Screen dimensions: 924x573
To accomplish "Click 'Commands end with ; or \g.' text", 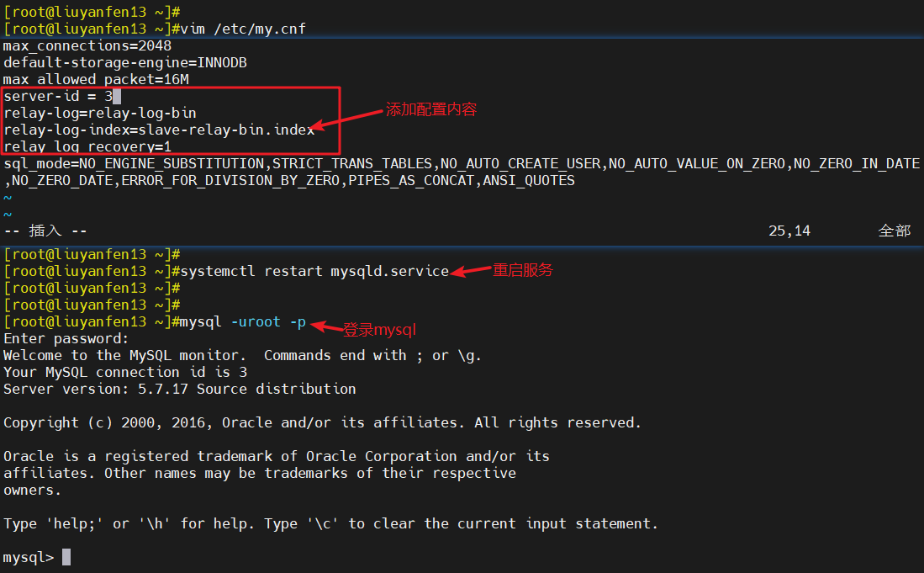I will (x=372, y=355).
